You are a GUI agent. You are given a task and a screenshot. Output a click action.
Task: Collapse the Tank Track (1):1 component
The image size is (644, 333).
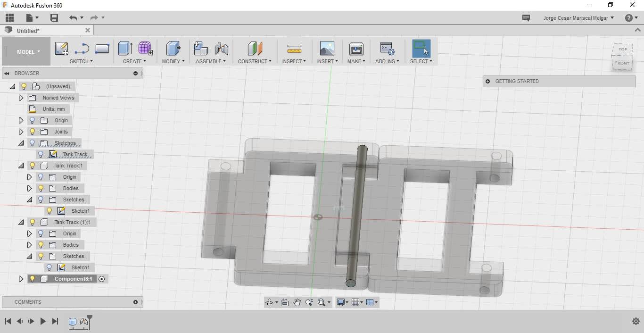coord(21,222)
